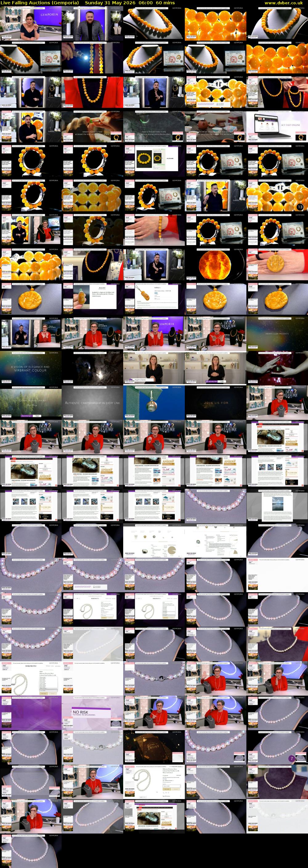Select thumbnail captioned 'western market to have'
The width and height of the screenshot is (308, 868).
pos(92,127)
